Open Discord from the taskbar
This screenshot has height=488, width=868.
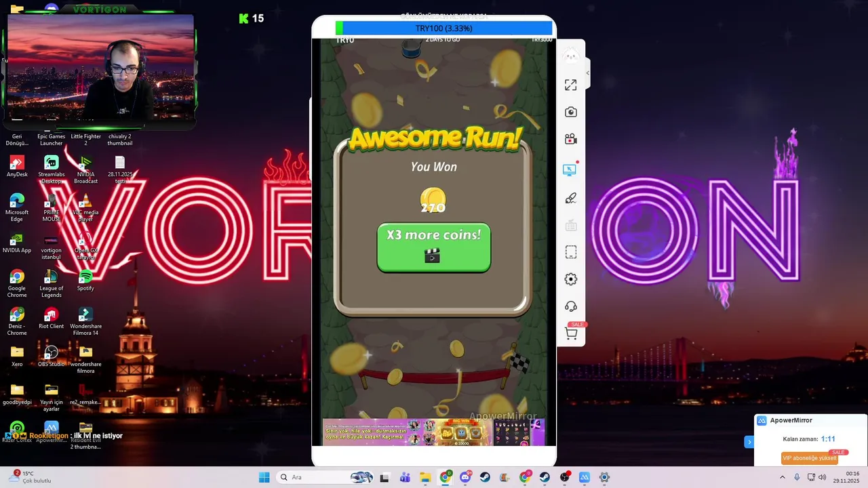(465, 477)
